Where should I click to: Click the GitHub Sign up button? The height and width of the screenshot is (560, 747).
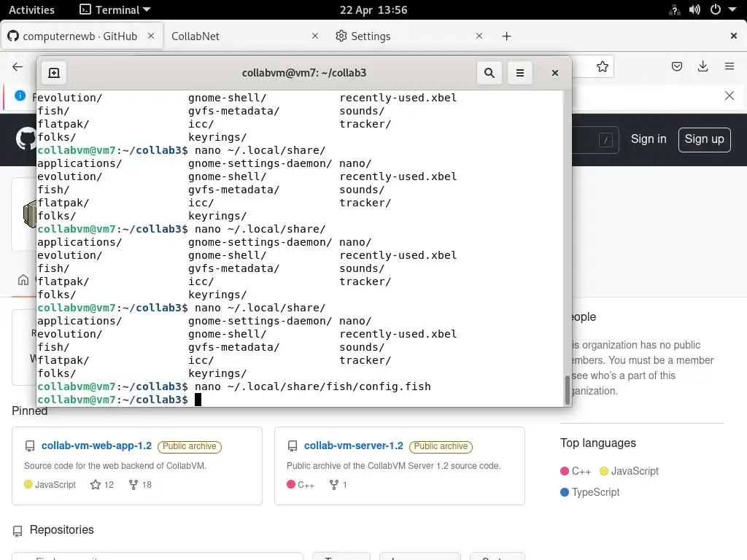click(704, 139)
